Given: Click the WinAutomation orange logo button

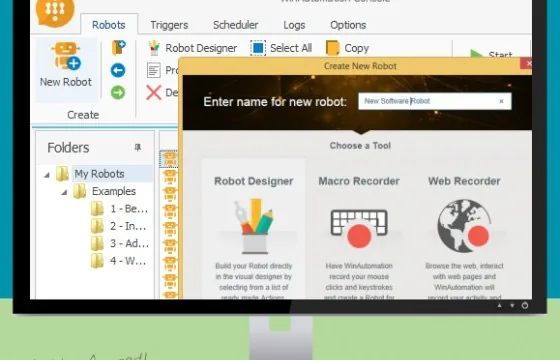Looking at the screenshot, I should pos(55,11).
